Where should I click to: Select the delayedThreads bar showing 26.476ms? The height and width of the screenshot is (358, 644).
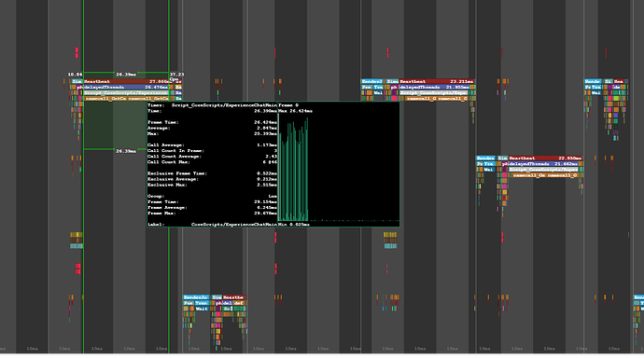[x=126, y=88]
